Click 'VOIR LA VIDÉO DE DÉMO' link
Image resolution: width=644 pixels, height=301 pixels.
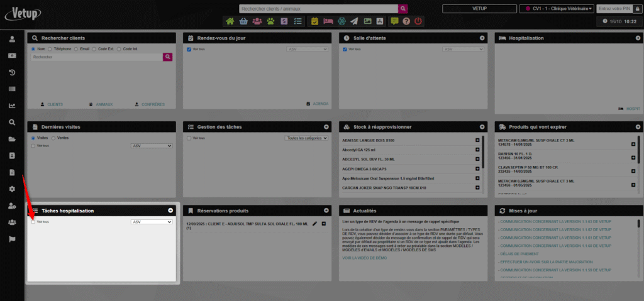(365, 258)
